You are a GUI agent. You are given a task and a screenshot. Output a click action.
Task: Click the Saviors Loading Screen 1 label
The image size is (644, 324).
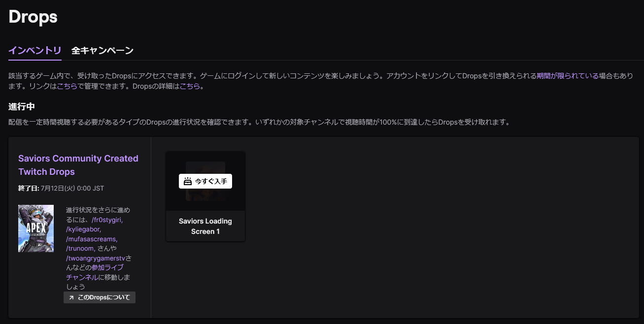(205, 226)
